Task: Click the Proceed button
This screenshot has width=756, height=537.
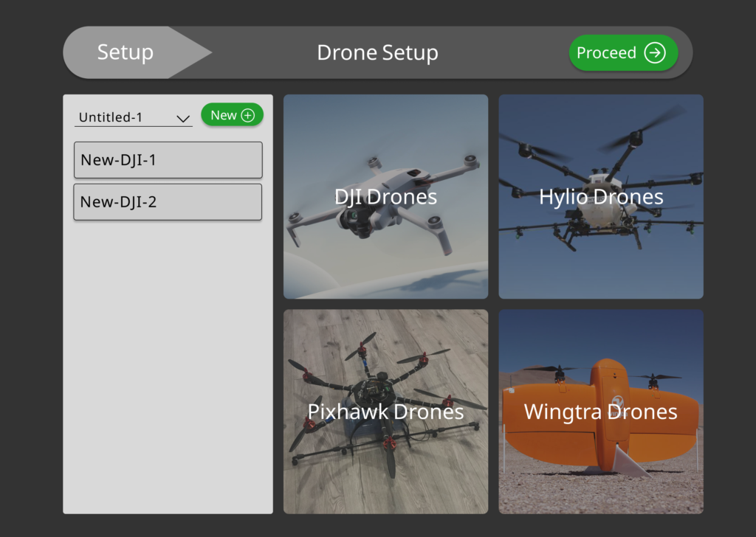Action: pyautogui.click(x=623, y=52)
